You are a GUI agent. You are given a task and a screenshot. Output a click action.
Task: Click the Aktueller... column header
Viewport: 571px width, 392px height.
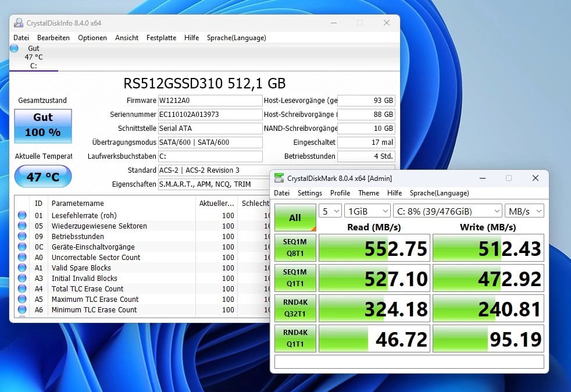pos(216,204)
